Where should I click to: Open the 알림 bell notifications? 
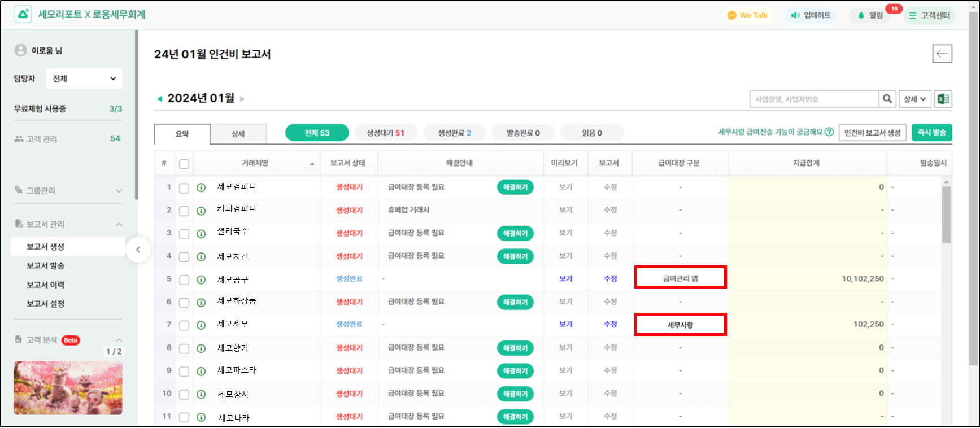(870, 15)
